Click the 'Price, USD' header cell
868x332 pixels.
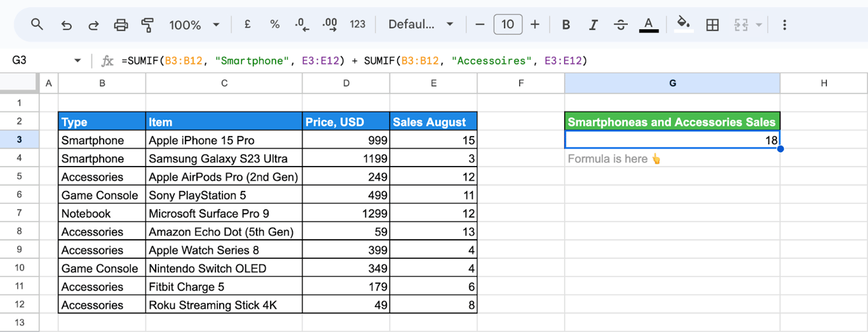(x=346, y=122)
